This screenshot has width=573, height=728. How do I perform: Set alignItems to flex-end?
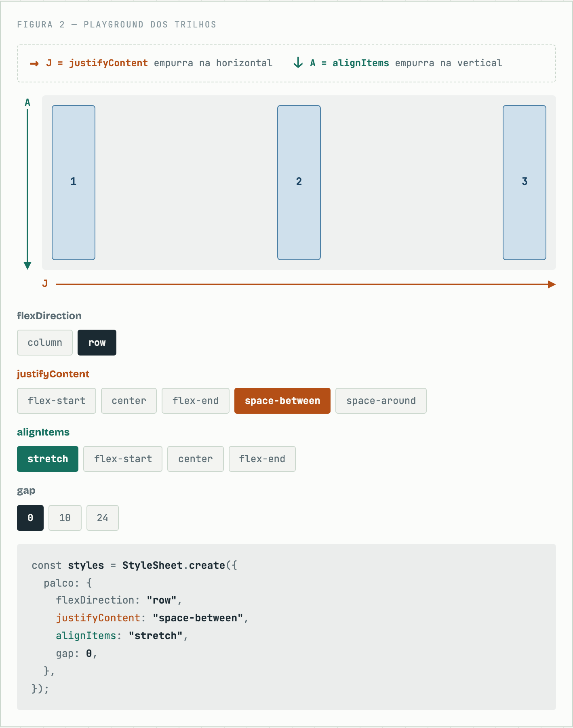coord(262,459)
